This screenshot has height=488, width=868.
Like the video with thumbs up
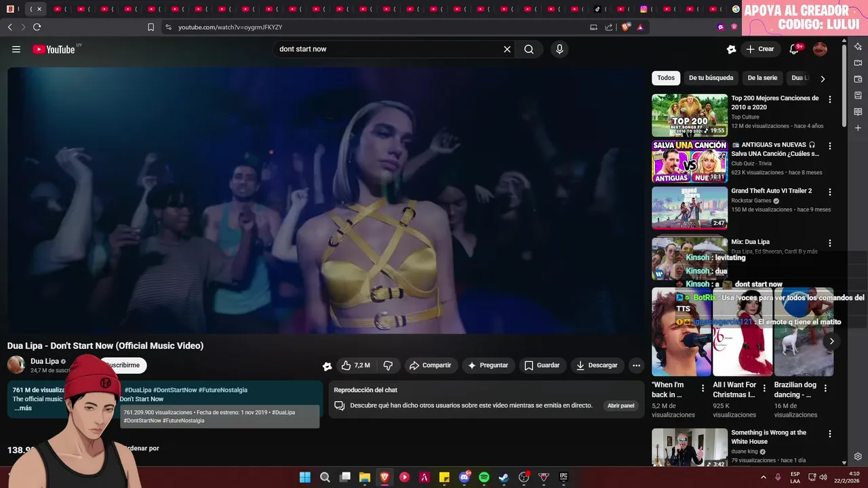point(356,365)
